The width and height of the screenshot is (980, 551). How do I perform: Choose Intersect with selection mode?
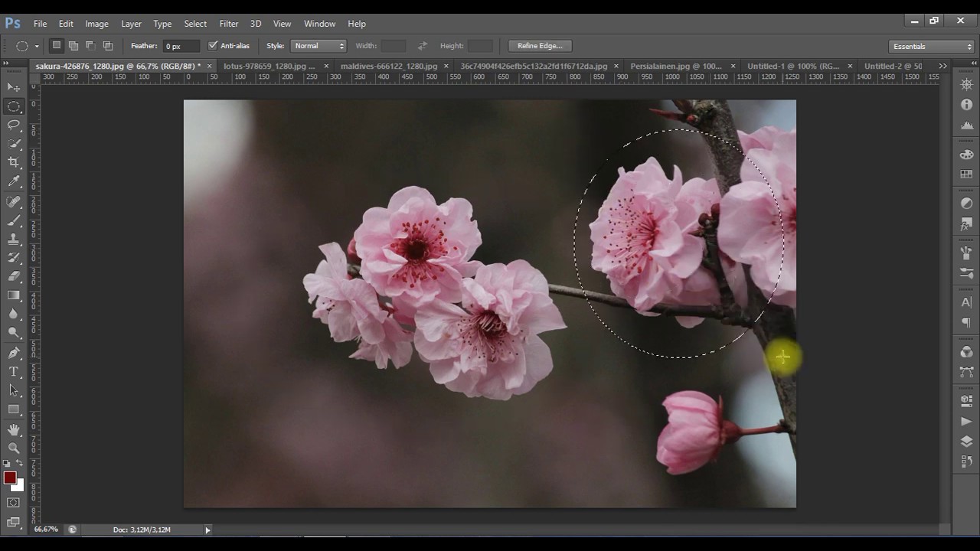tap(107, 46)
